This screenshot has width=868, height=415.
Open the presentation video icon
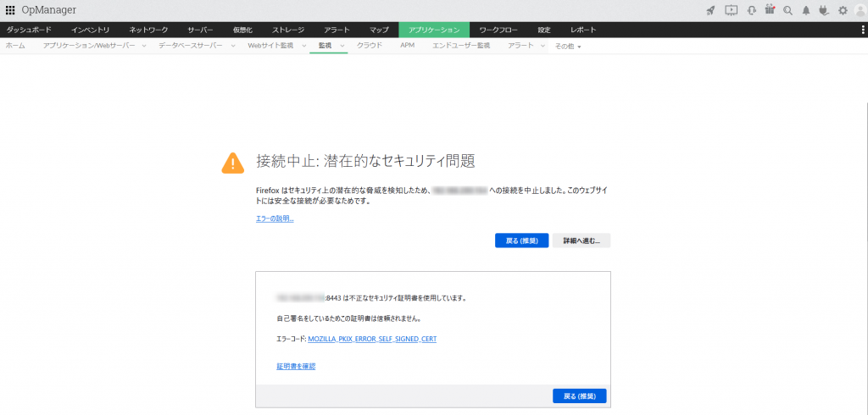732,10
